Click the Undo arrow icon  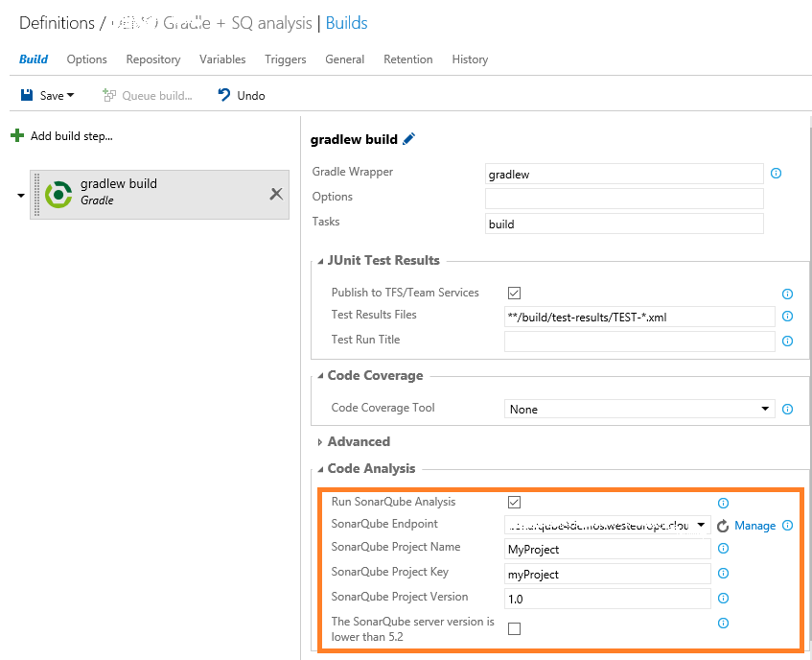coord(224,95)
